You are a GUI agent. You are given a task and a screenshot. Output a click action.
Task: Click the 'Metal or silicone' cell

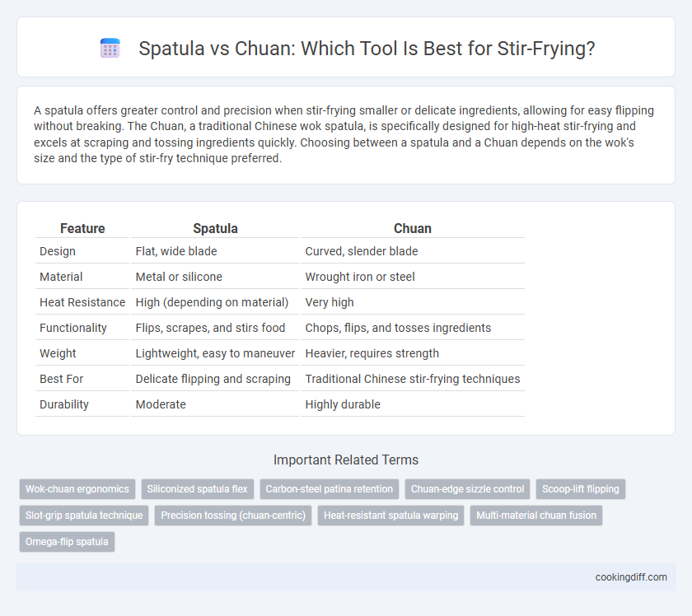(215, 277)
